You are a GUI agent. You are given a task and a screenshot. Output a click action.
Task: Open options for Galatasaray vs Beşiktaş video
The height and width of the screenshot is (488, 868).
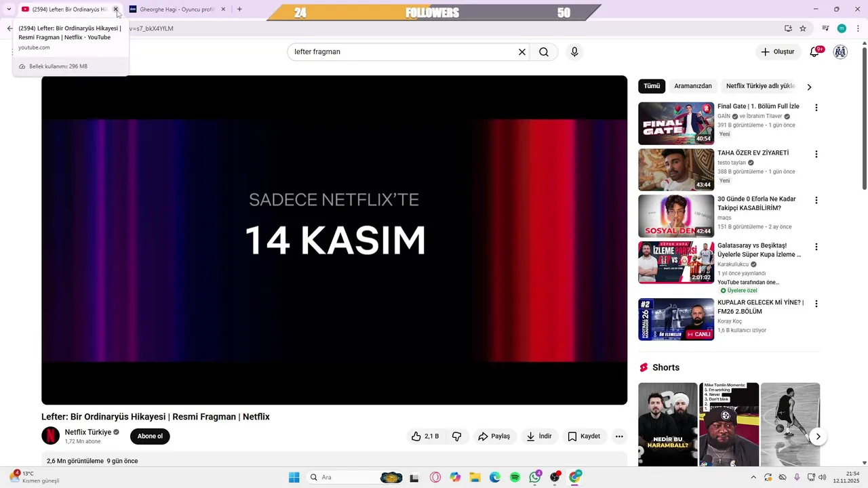pyautogui.click(x=816, y=247)
